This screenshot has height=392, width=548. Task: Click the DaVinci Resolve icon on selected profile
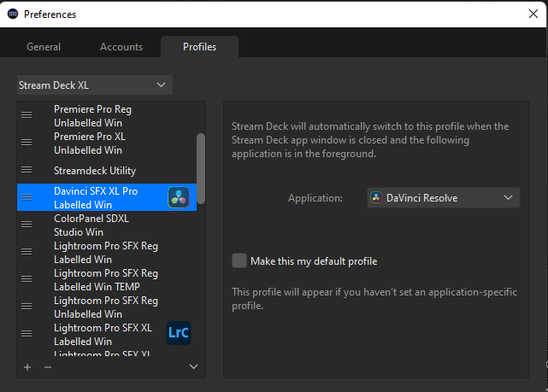click(179, 197)
